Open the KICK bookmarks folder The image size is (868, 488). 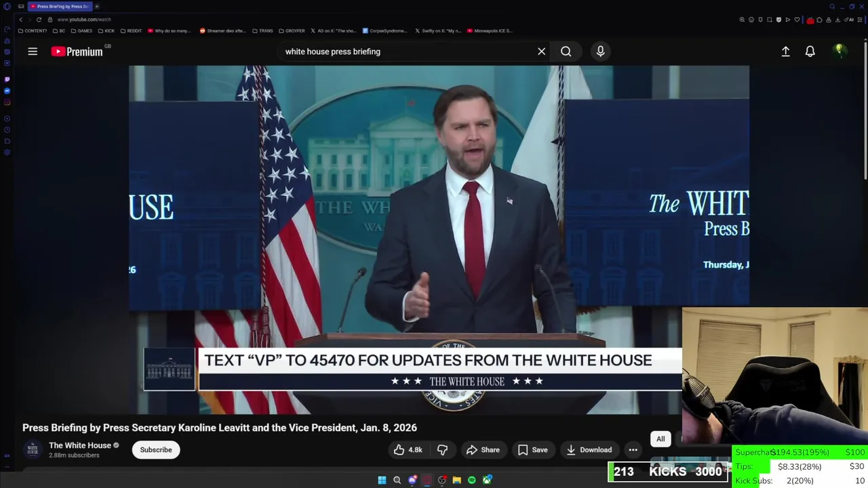[106, 30]
